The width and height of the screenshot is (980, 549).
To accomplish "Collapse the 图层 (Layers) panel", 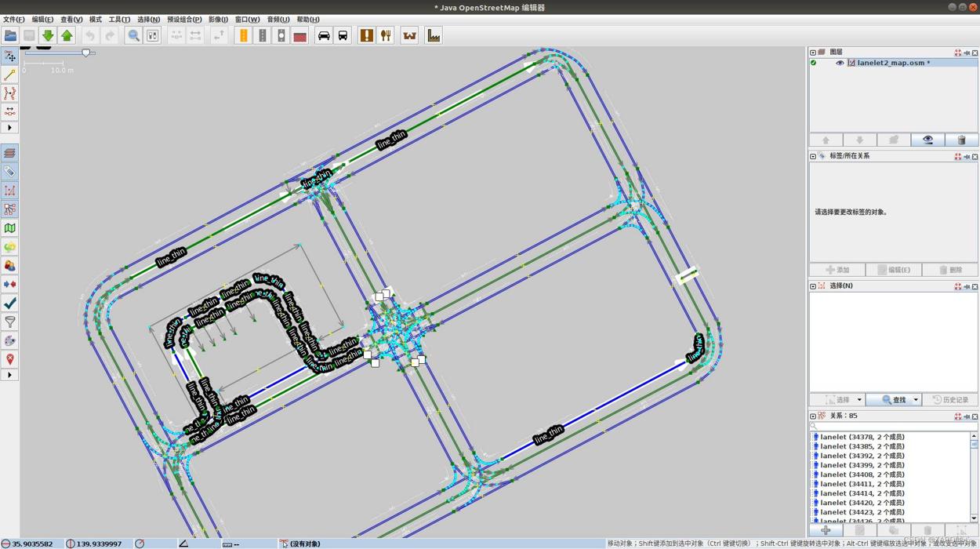I will (x=813, y=53).
